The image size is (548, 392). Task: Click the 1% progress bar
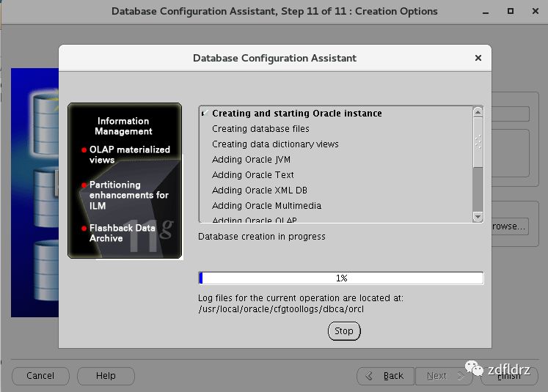(341, 278)
